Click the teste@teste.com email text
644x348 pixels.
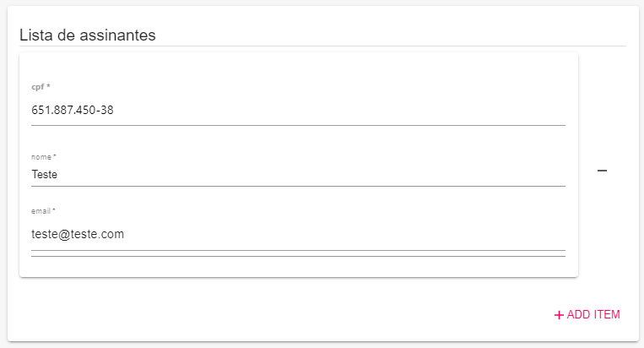pyautogui.click(x=78, y=234)
